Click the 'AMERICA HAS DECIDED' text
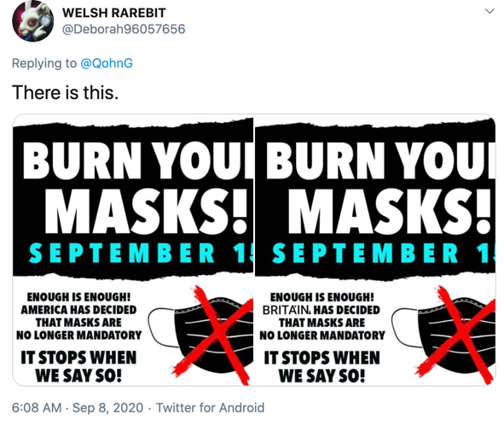The image size is (504, 426). (78, 310)
